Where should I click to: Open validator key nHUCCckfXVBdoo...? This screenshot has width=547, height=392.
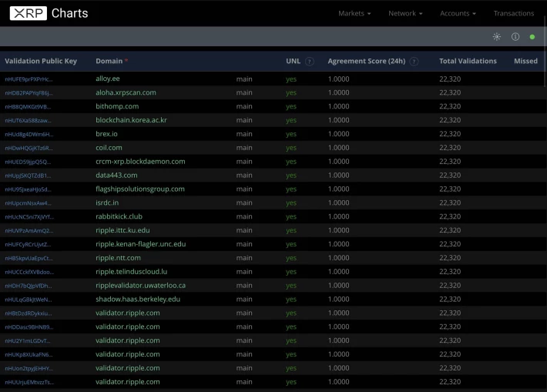(x=29, y=272)
